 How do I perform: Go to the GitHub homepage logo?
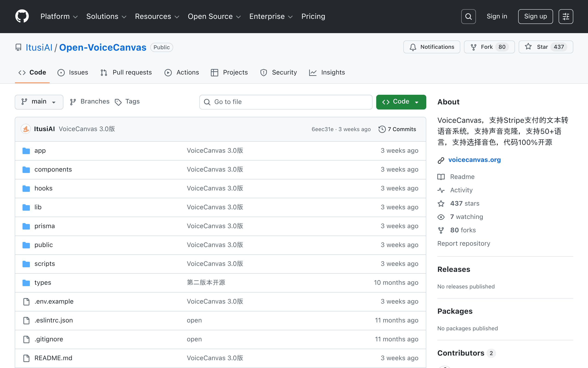click(22, 16)
